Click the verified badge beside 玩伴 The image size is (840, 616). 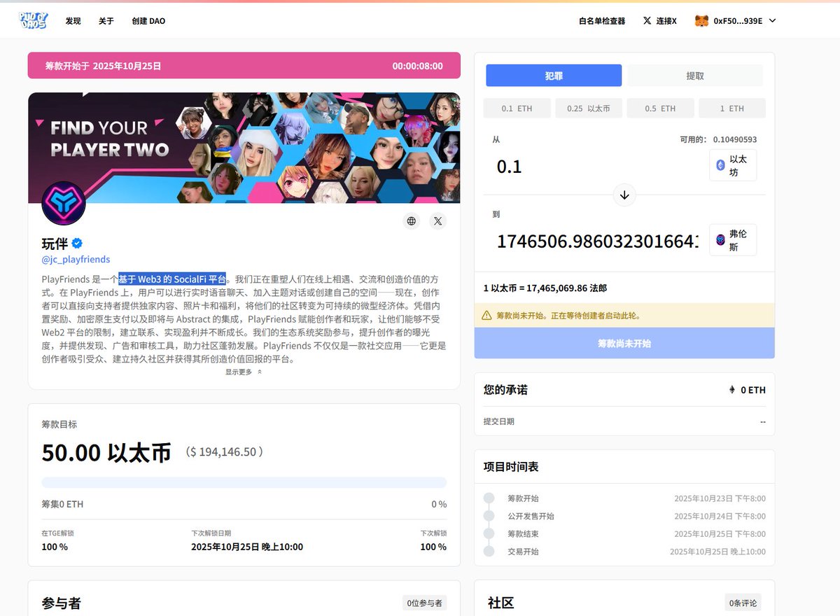(78, 244)
